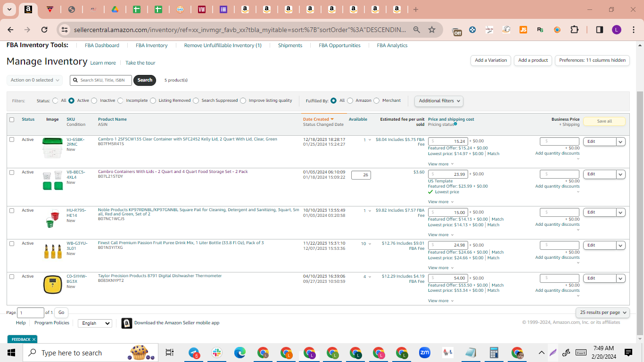Image resolution: width=644 pixels, height=362 pixels.
Task: Switch to the SAS browser tab
Action: (x=180, y=9)
